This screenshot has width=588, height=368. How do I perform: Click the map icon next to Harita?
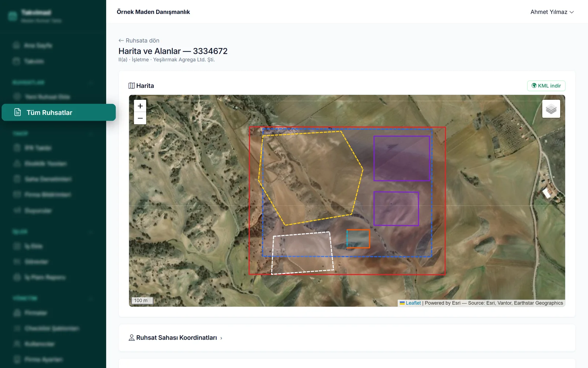132,86
